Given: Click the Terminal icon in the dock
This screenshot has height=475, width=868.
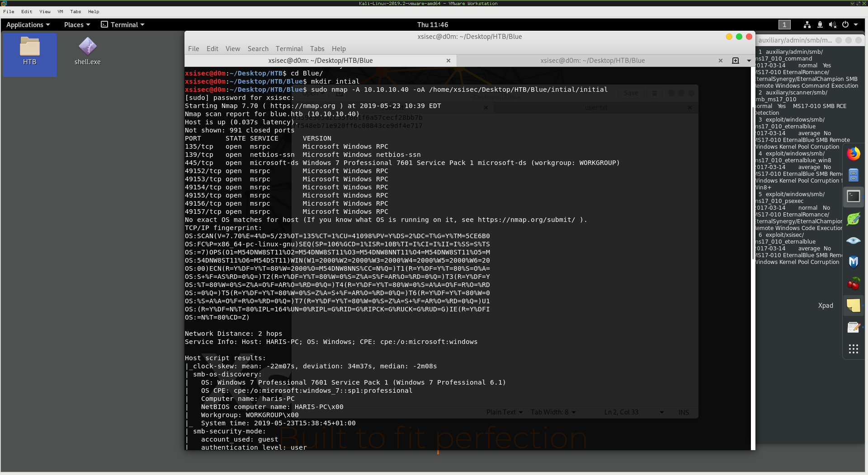Looking at the screenshot, I should (x=853, y=196).
